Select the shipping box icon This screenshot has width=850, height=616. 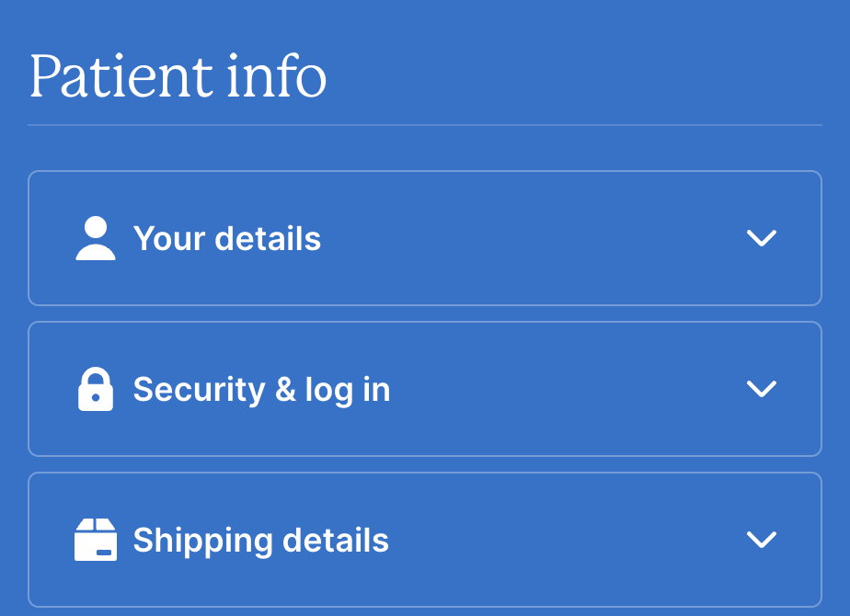coord(96,540)
